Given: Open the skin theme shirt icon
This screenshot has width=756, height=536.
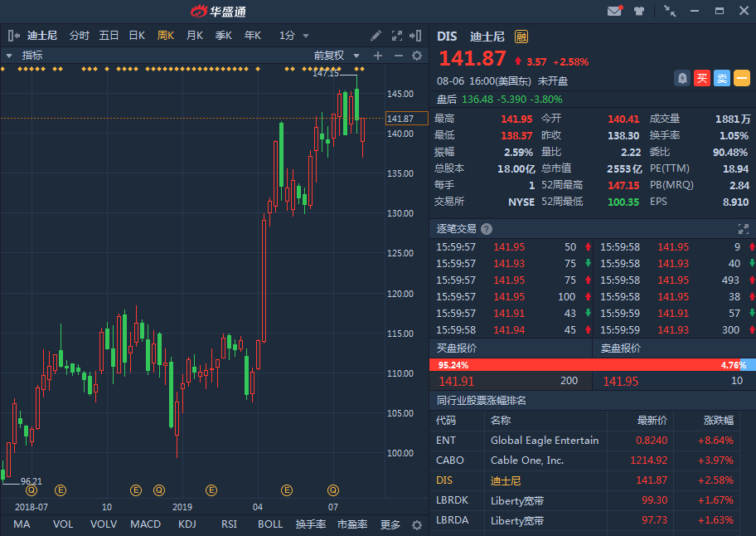Looking at the screenshot, I should pos(639,11).
